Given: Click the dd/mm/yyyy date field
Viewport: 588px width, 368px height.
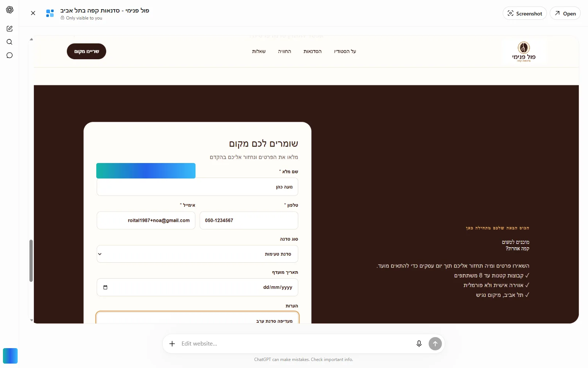Looking at the screenshot, I should pos(197,287).
